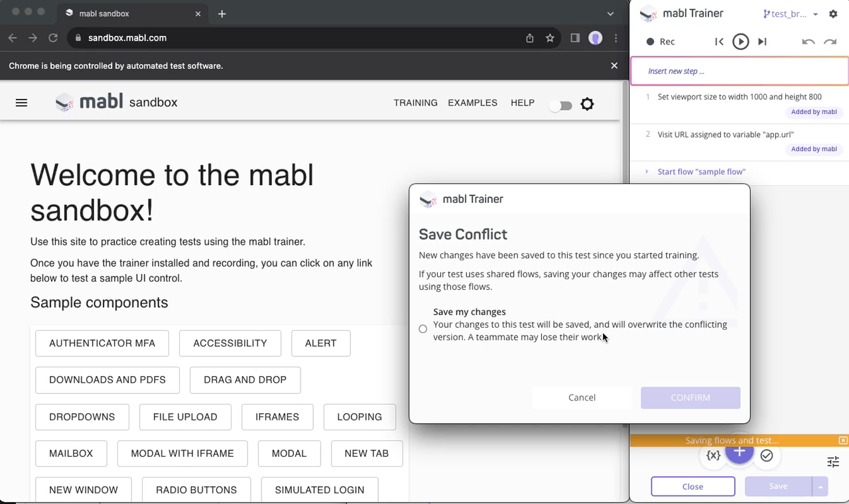Cancel the Save Conflict dialog
Image resolution: width=849 pixels, height=504 pixels.
(x=582, y=397)
